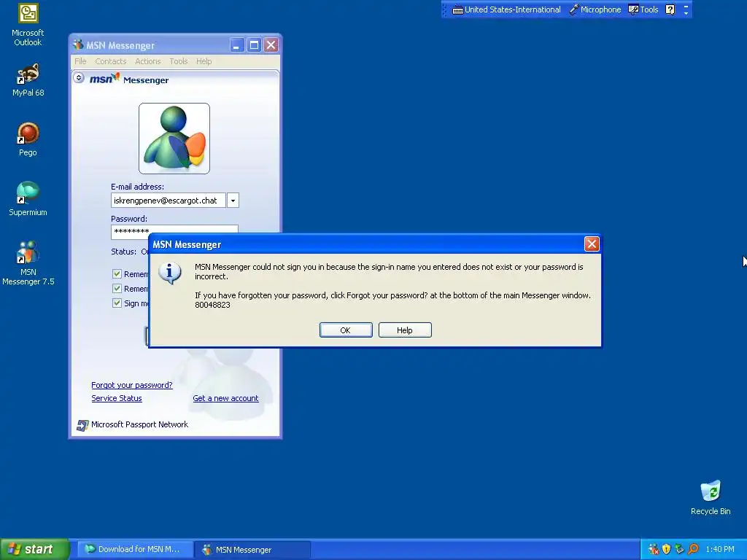This screenshot has width=747, height=560.
Task: Click Help in the error dialog
Action: point(405,330)
